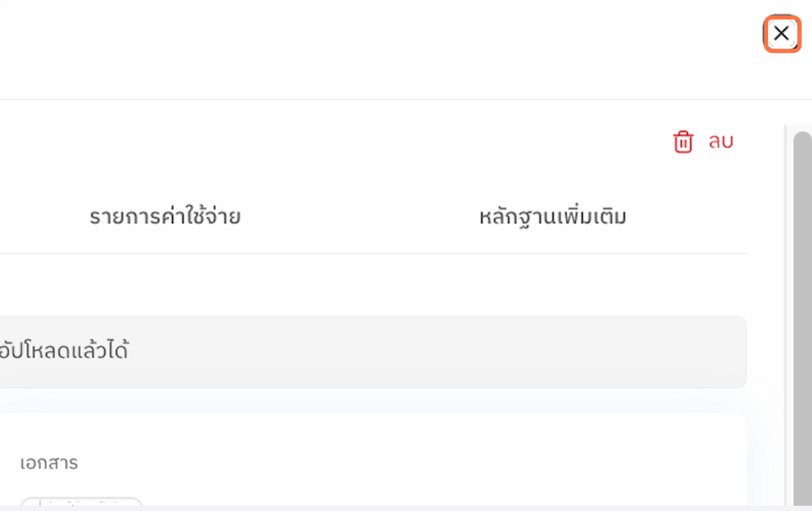View the หลักฐานเพิ่มเติม additional evidence section

[x=552, y=215]
